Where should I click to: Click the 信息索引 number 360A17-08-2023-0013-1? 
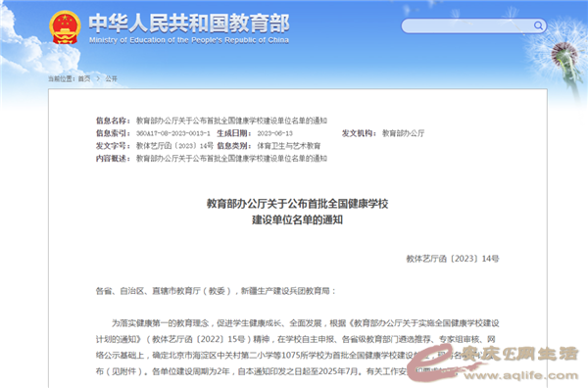(172, 133)
